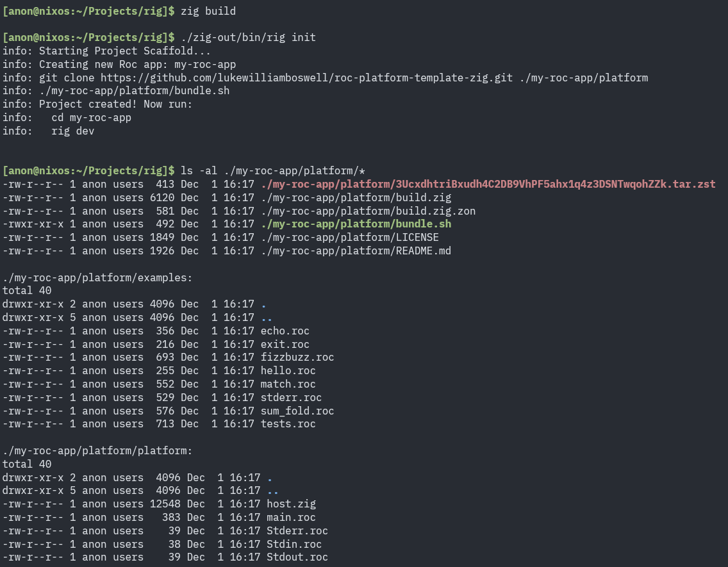This screenshot has height=567, width=728.
Task: Click the Stdin.roc filename
Action: pos(294,545)
